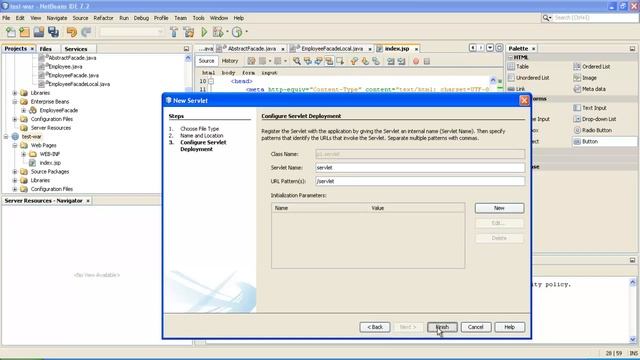
Task: Open the Refactor menu
Action: click(103, 18)
